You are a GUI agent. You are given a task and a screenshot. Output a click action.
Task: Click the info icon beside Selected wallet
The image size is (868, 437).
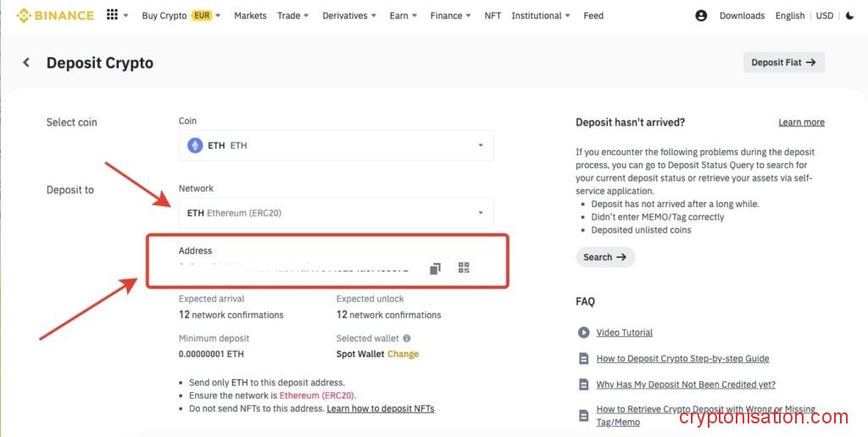[x=407, y=339]
